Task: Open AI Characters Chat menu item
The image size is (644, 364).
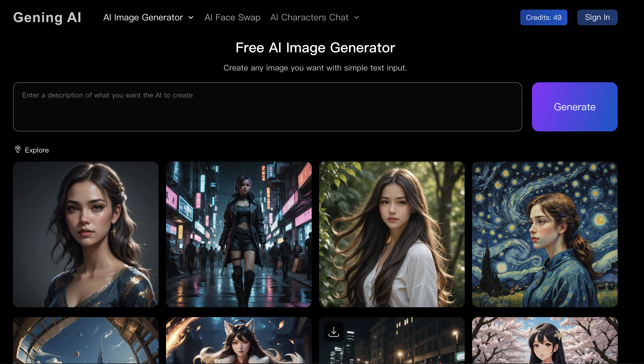Action: 309,17
